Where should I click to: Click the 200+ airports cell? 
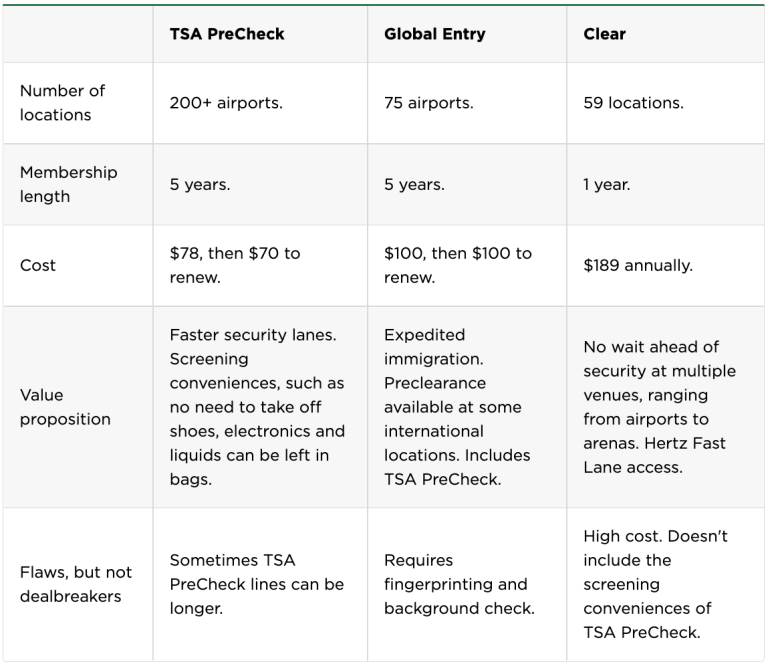click(226, 103)
